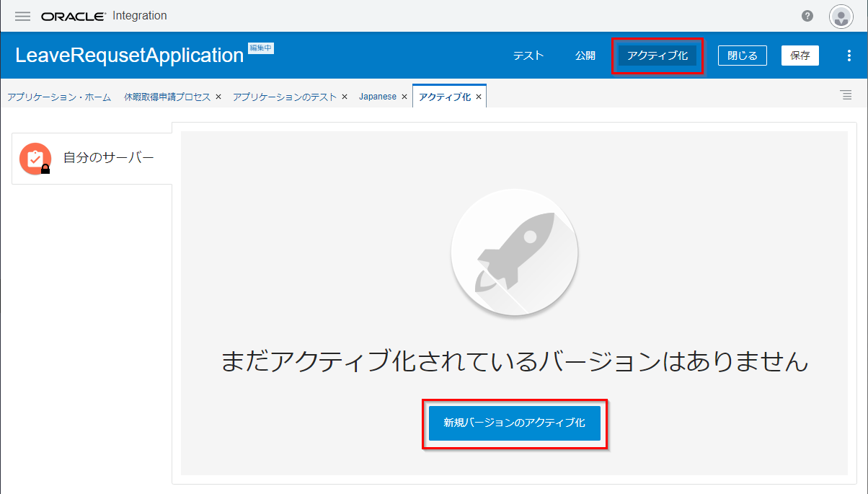Close the 休暇取得申請プロセス tab
Image resolution: width=868 pixels, height=494 pixels.
click(x=218, y=97)
